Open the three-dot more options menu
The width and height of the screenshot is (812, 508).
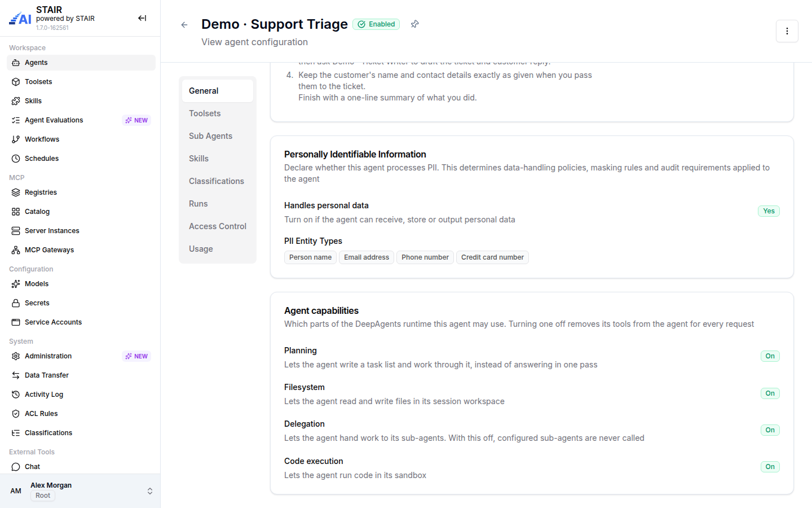[787, 31]
